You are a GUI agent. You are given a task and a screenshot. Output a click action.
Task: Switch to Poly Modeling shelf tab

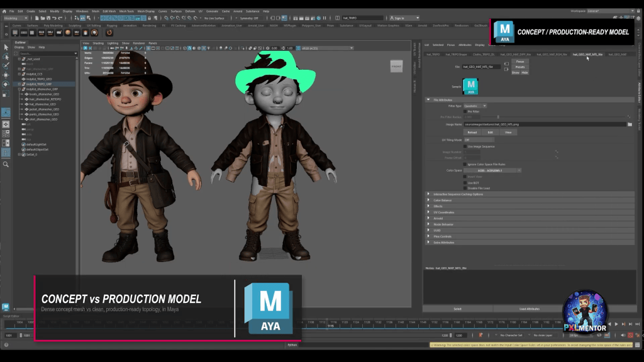point(53,25)
